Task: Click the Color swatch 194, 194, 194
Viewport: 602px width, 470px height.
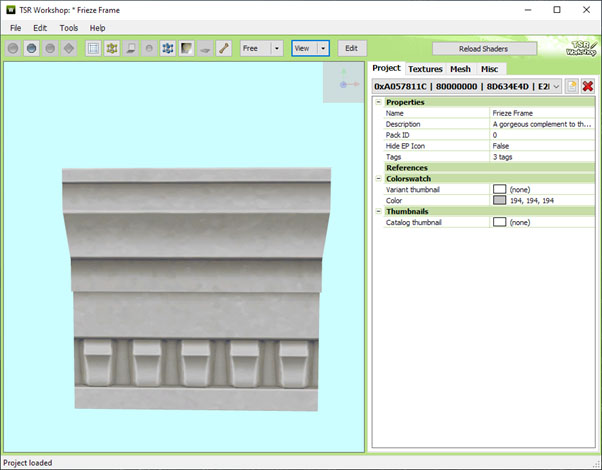Action: click(499, 200)
